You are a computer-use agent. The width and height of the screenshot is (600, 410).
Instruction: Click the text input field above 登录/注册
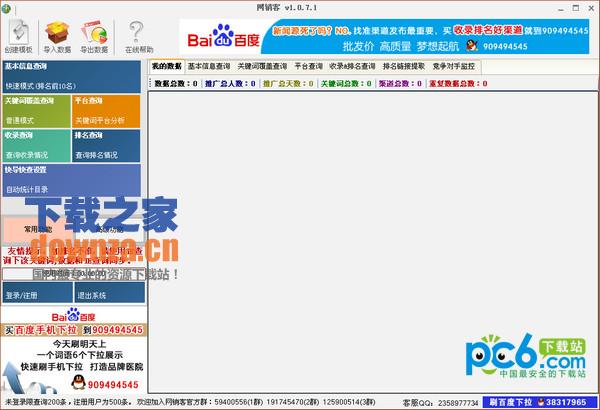coord(74,274)
